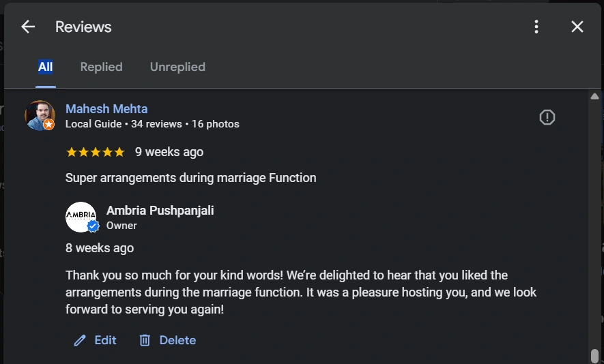Click the Ambria Pushpanjali owner name
Screen dimensions: 604x364
point(160,211)
